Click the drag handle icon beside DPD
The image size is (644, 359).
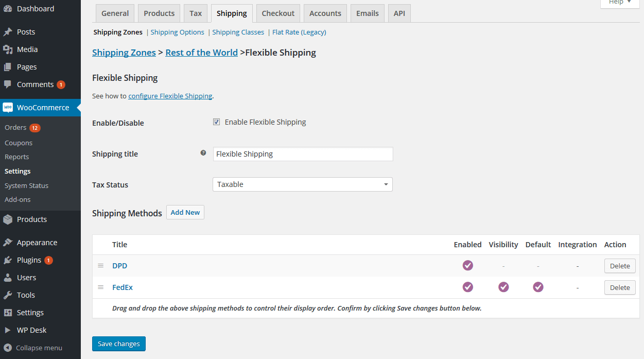[x=101, y=266]
